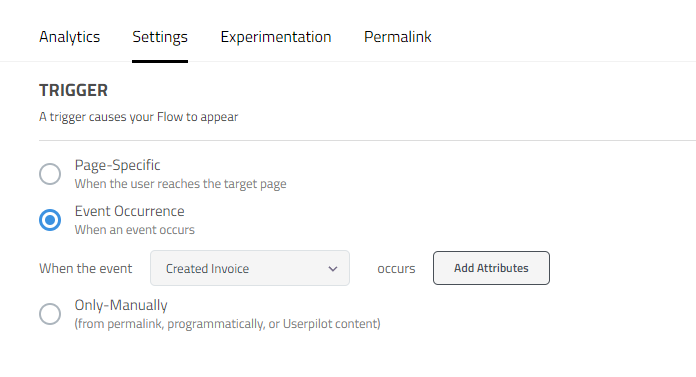Enable the Only-Manually radio option
The width and height of the screenshot is (696, 377).
tap(50, 314)
